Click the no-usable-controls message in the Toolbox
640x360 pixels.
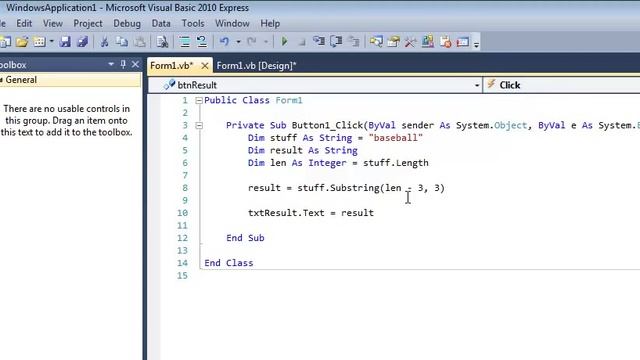click(x=67, y=120)
